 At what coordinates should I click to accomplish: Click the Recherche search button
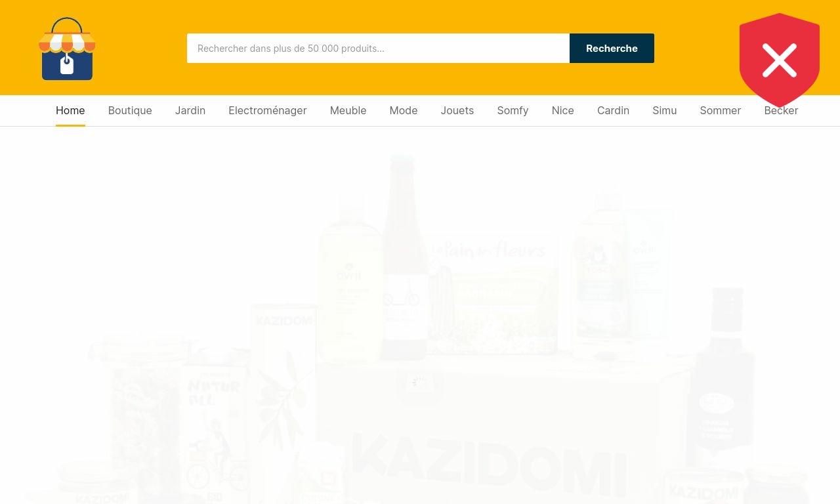pos(612,49)
